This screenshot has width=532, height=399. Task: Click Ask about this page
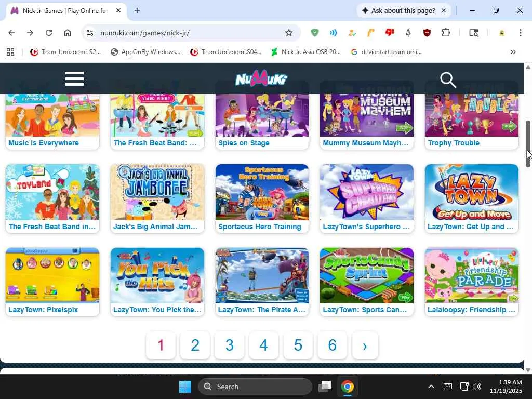click(x=398, y=10)
